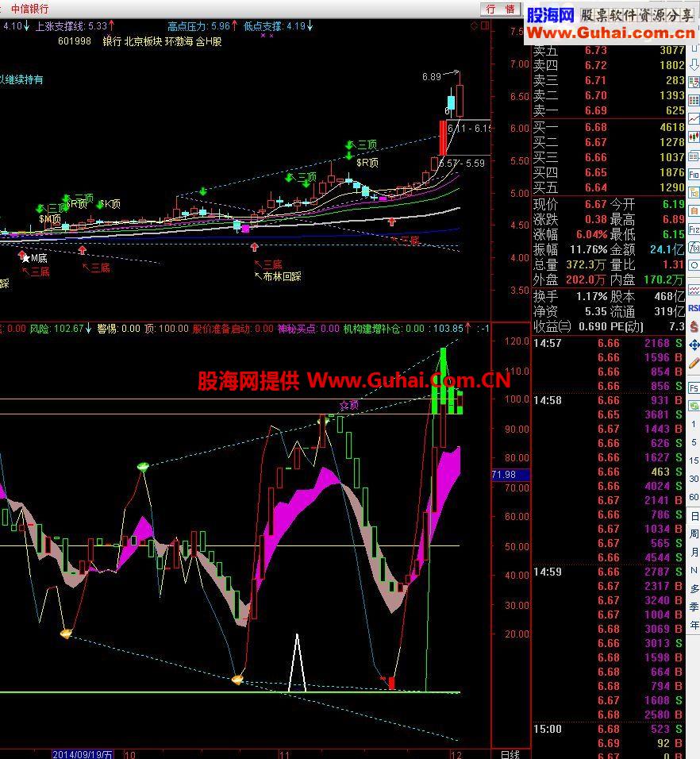700x759 pixels.
Task: Click the small red square icon above chart
Action: [485, 25]
